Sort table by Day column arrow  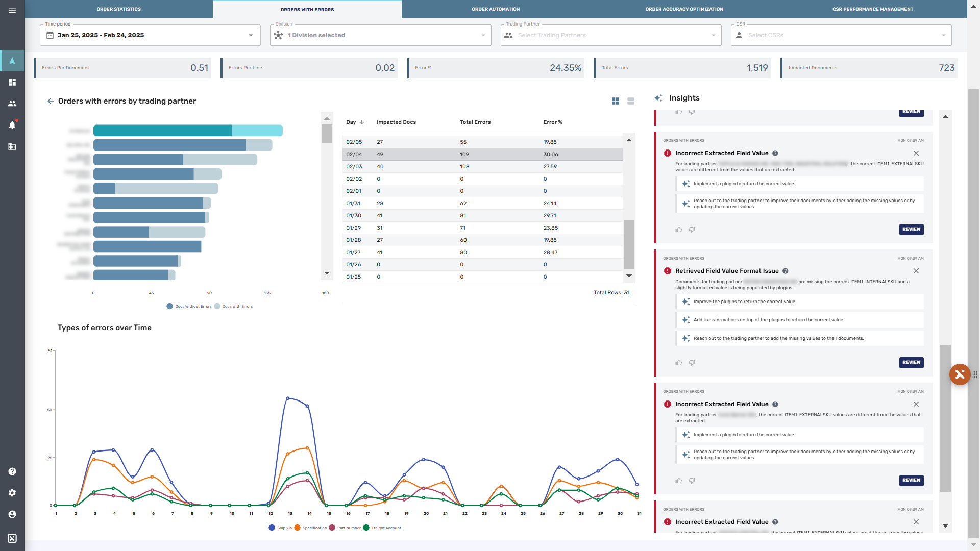pos(362,122)
